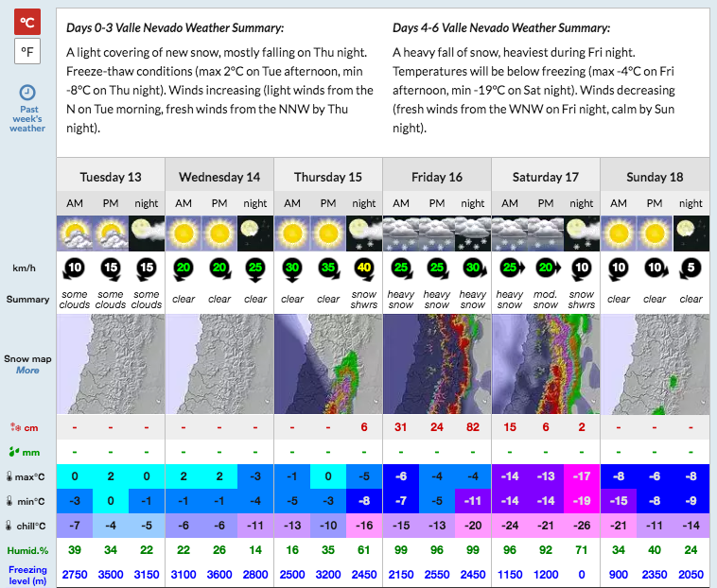Image resolution: width=717 pixels, height=588 pixels.
Task: Click Friday AM heavy snow icon
Action: coord(401,233)
